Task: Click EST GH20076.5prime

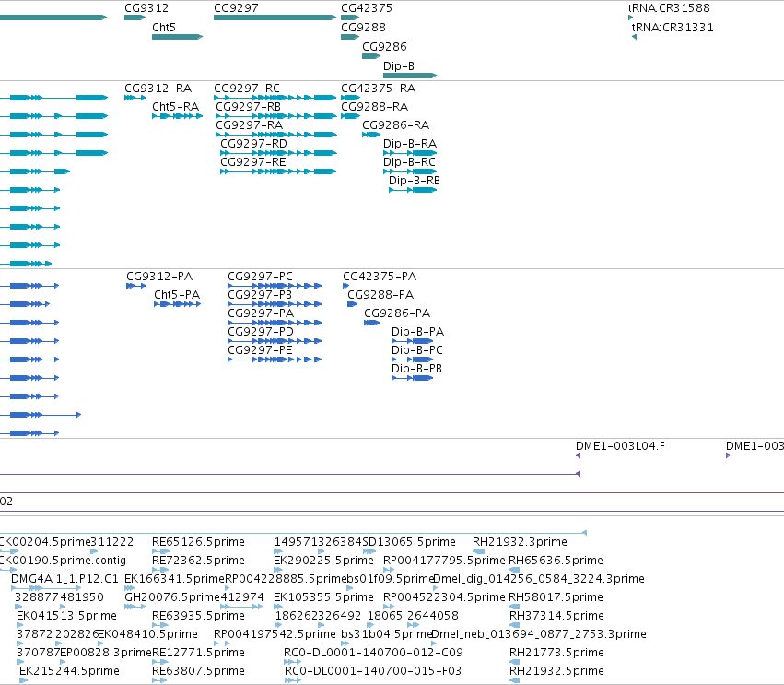Action: click(x=172, y=598)
